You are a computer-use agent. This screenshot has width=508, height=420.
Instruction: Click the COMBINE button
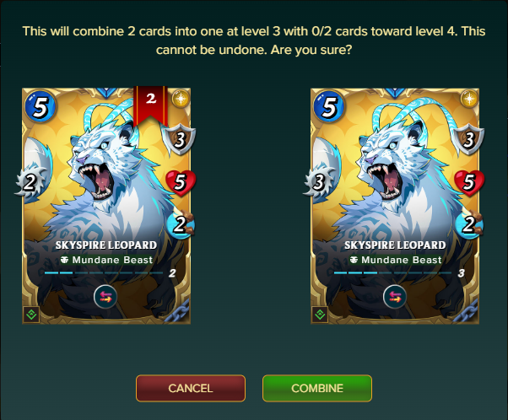316,388
